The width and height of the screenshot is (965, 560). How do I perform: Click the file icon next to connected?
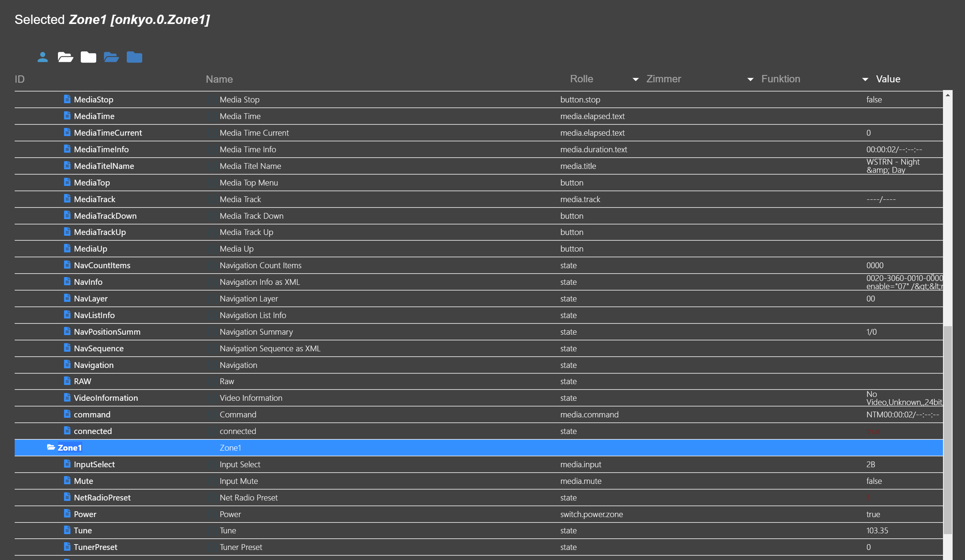(67, 431)
